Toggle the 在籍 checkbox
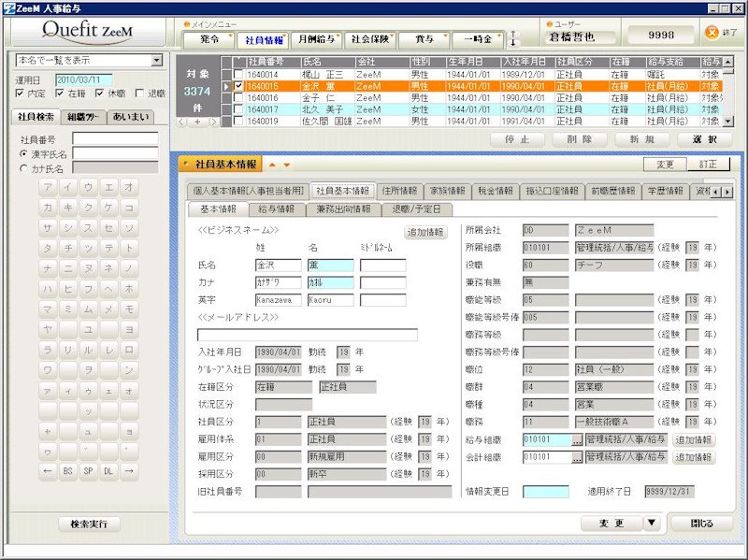748x560 pixels. (60, 93)
